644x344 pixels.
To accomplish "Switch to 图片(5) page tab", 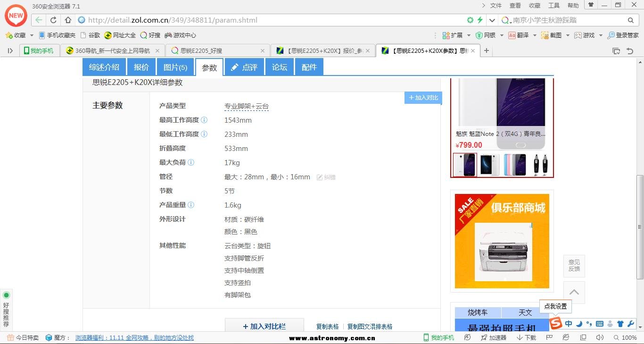I will coord(175,67).
